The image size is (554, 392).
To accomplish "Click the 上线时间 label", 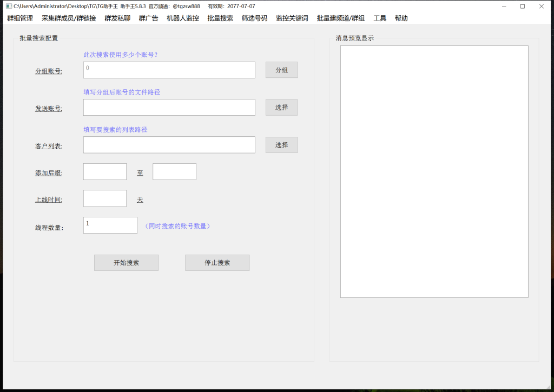I will tap(49, 200).
